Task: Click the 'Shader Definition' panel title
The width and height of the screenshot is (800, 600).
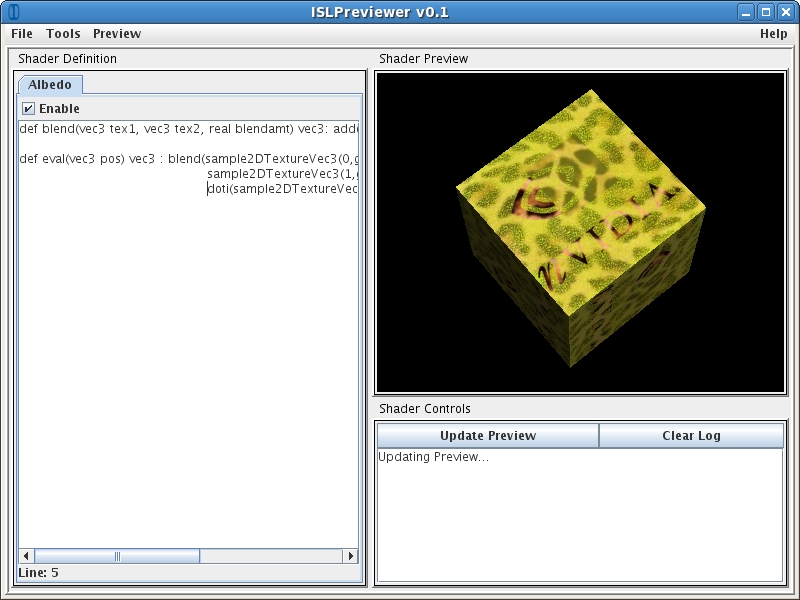Action: tap(67, 59)
